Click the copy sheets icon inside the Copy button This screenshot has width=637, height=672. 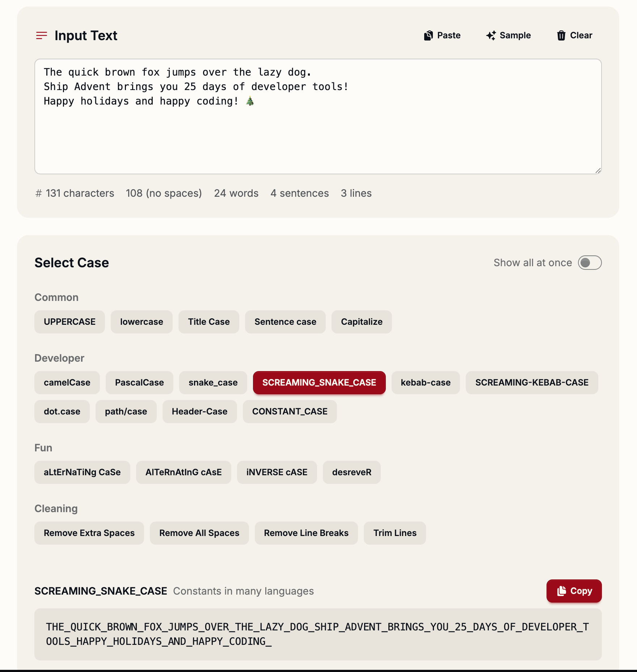pos(562,591)
